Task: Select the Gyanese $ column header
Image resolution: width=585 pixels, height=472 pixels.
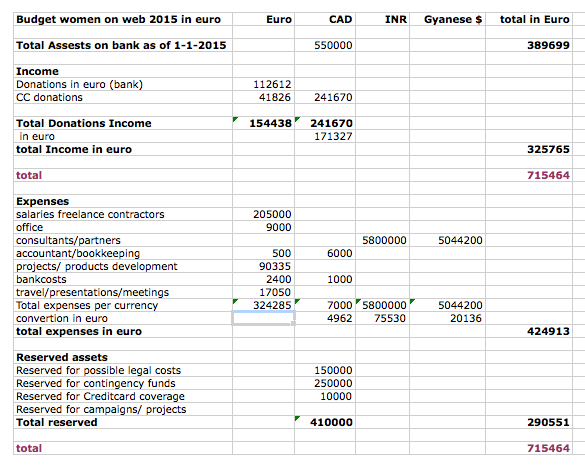Action: point(447,19)
